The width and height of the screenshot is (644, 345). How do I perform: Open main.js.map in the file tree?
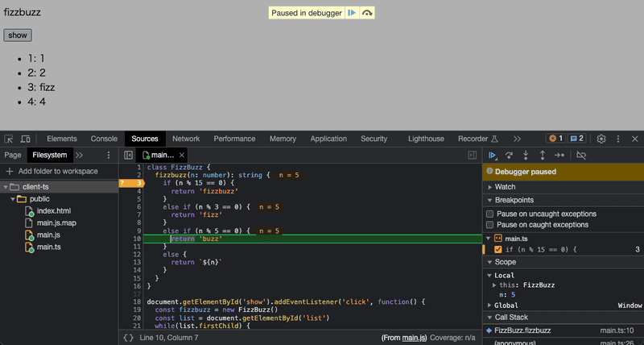pyautogui.click(x=56, y=222)
